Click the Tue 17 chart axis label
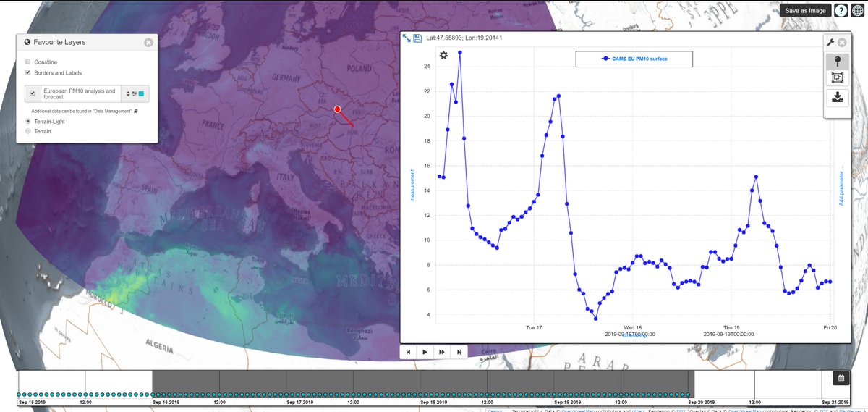 click(x=534, y=327)
